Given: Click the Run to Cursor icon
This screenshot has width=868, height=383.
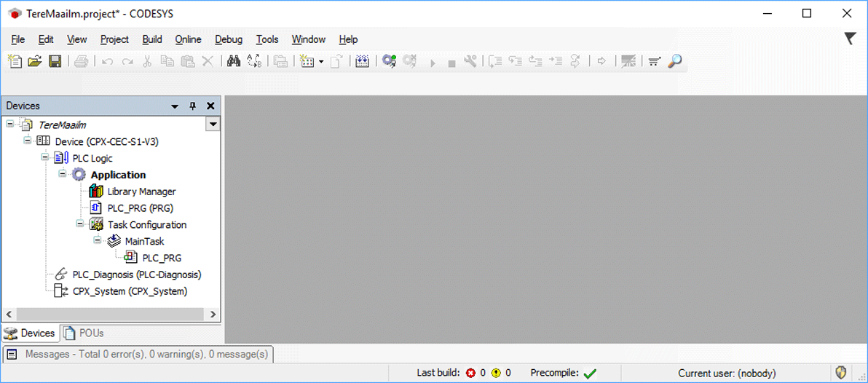Looking at the screenshot, I should (555, 61).
